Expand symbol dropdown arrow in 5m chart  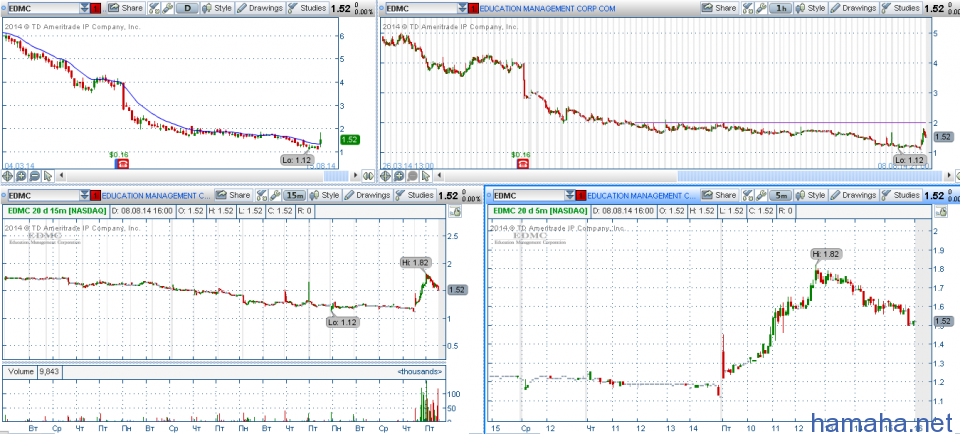[x=571, y=195]
